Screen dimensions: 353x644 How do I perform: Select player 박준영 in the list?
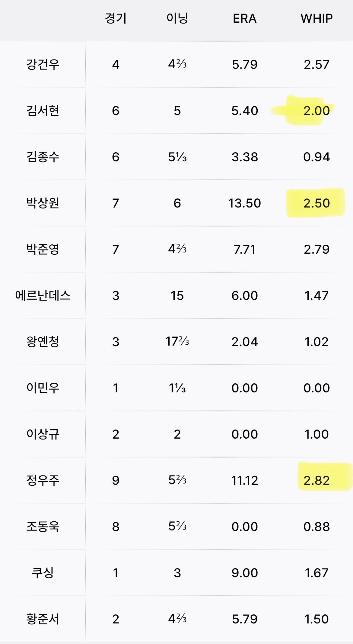click(43, 249)
